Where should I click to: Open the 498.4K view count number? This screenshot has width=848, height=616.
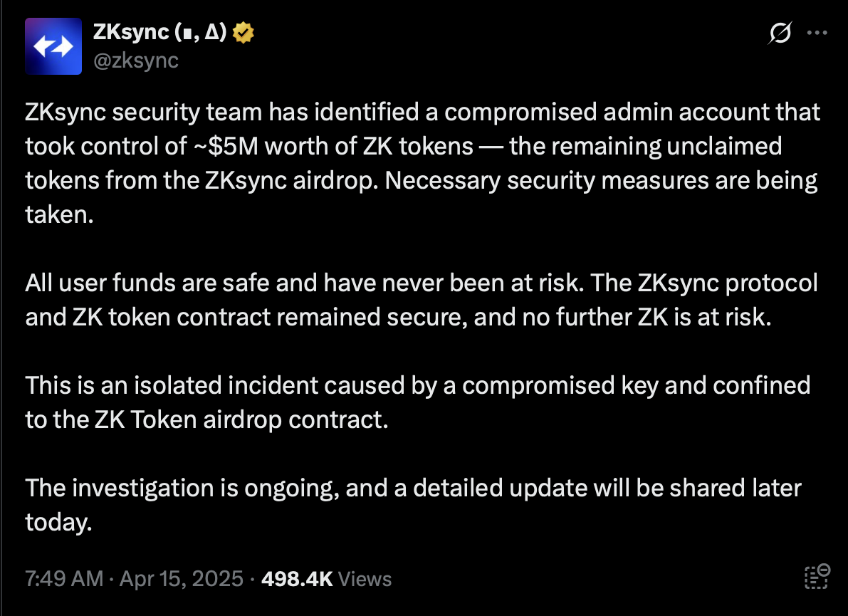(x=297, y=578)
